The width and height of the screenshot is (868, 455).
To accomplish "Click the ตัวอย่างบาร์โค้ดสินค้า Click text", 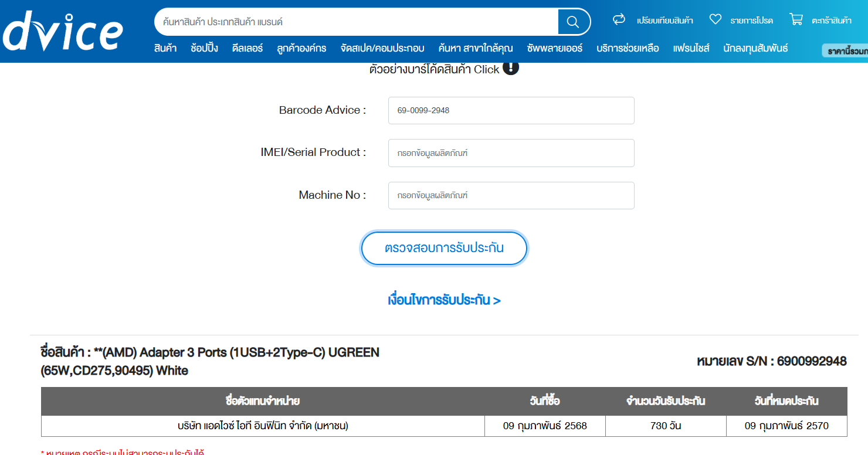I will 434,69.
